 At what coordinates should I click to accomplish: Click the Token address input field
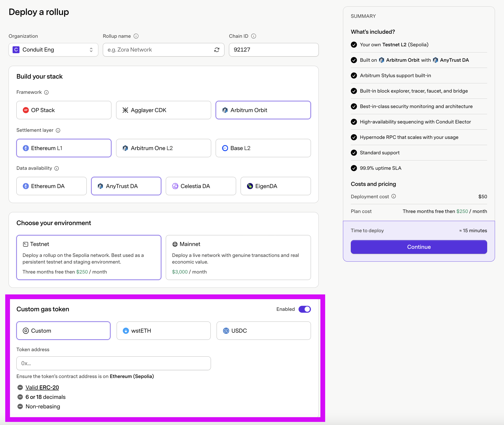click(x=113, y=363)
